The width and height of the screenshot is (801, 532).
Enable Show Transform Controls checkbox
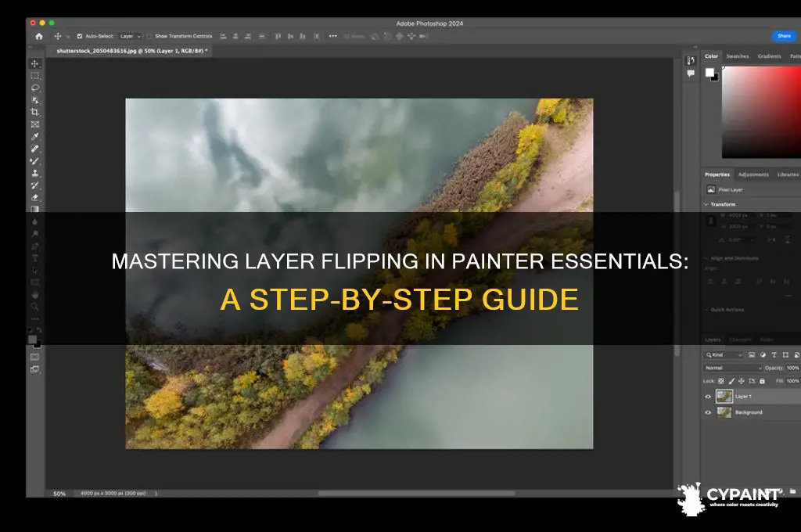[x=149, y=36]
